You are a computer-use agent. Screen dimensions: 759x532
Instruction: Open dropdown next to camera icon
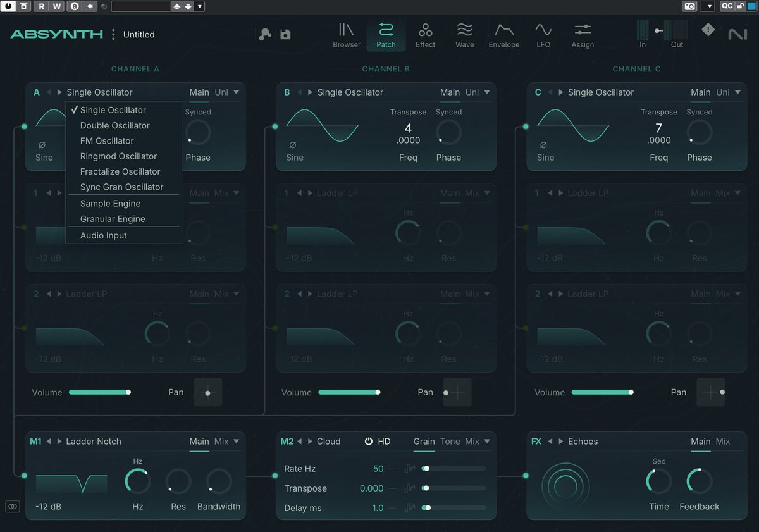click(x=708, y=6)
